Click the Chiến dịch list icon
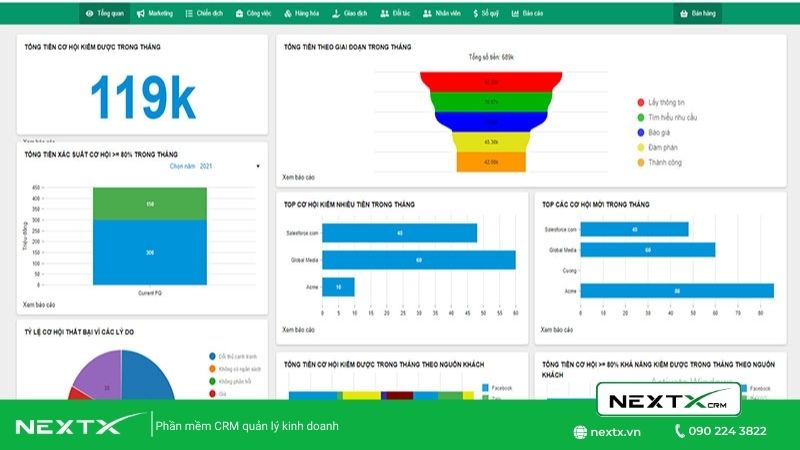 click(190, 14)
